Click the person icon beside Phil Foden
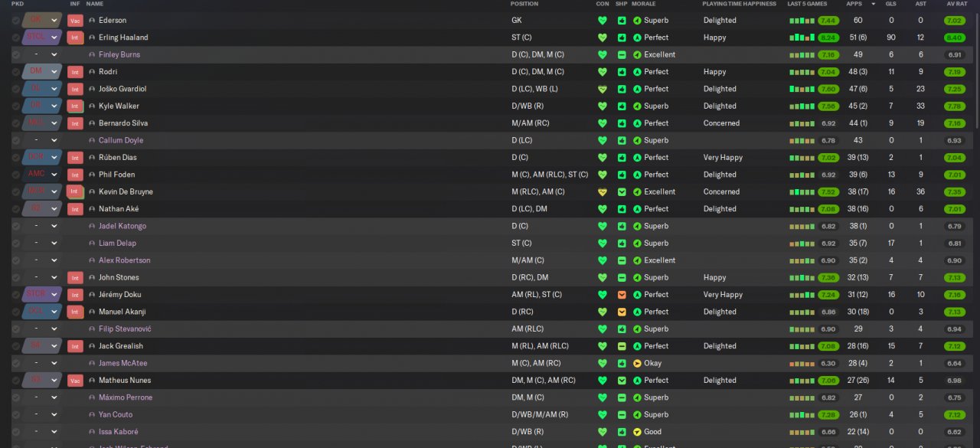This screenshot has width=980, height=448. pyautogui.click(x=93, y=175)
